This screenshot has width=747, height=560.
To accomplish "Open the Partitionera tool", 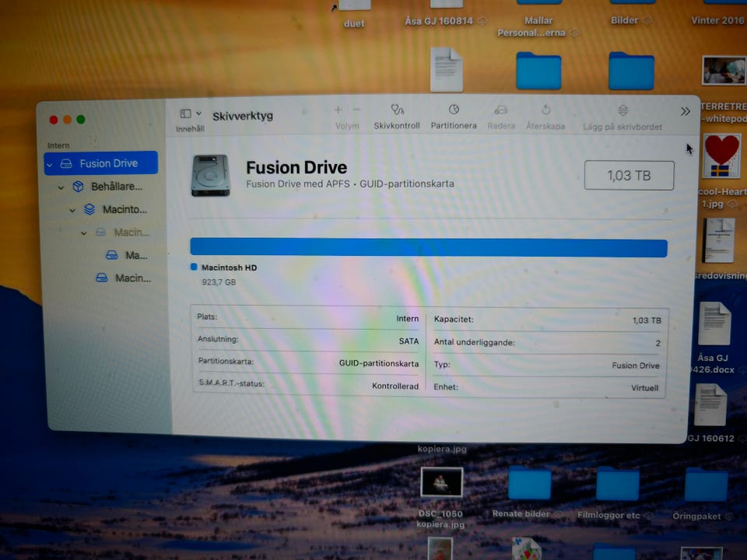I will click(454, 110).
